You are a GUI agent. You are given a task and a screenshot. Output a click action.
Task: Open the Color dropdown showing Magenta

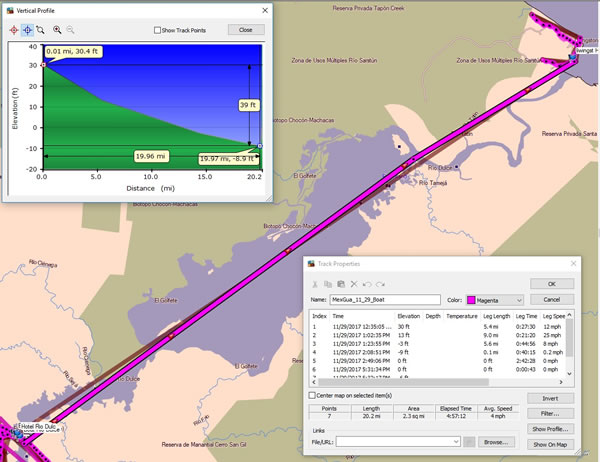pos(494,300)
